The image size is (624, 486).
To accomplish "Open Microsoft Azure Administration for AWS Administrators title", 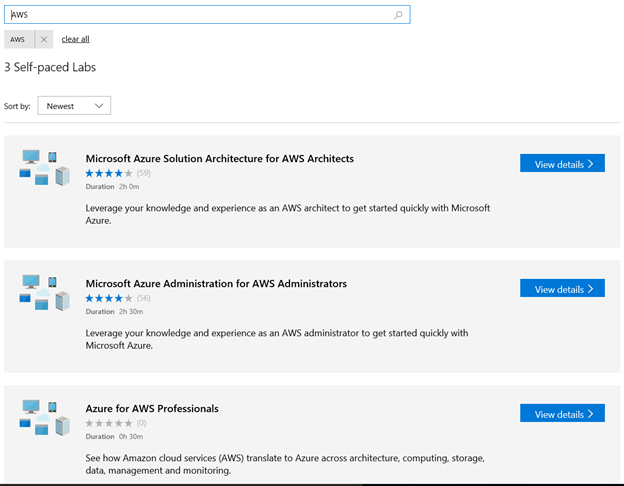I will pyautogui.click(x=216, y=284).
